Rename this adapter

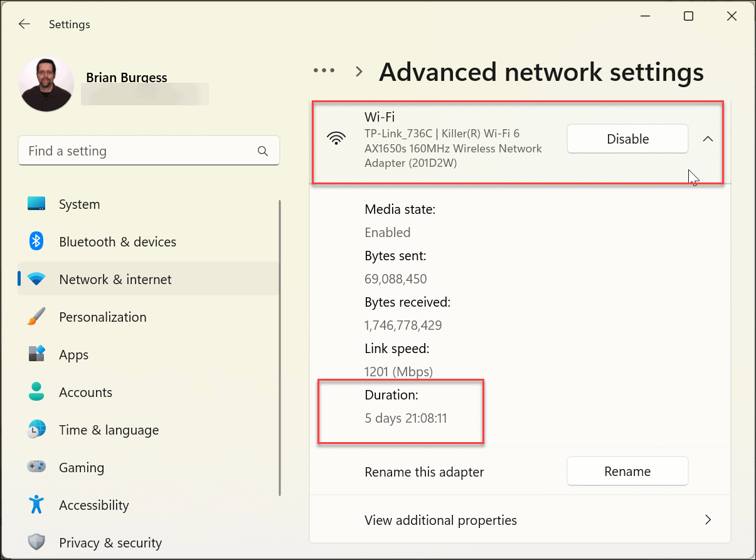[627, 471]
